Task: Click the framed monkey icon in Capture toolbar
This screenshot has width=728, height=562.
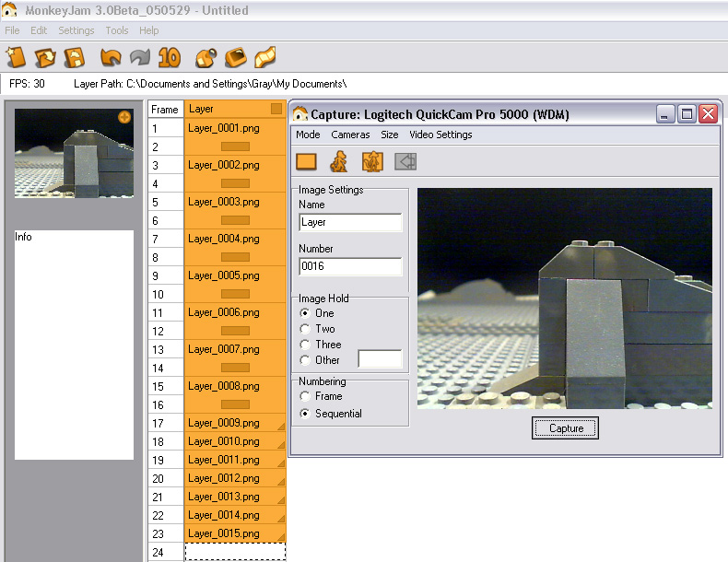Action: click(372, 162)
